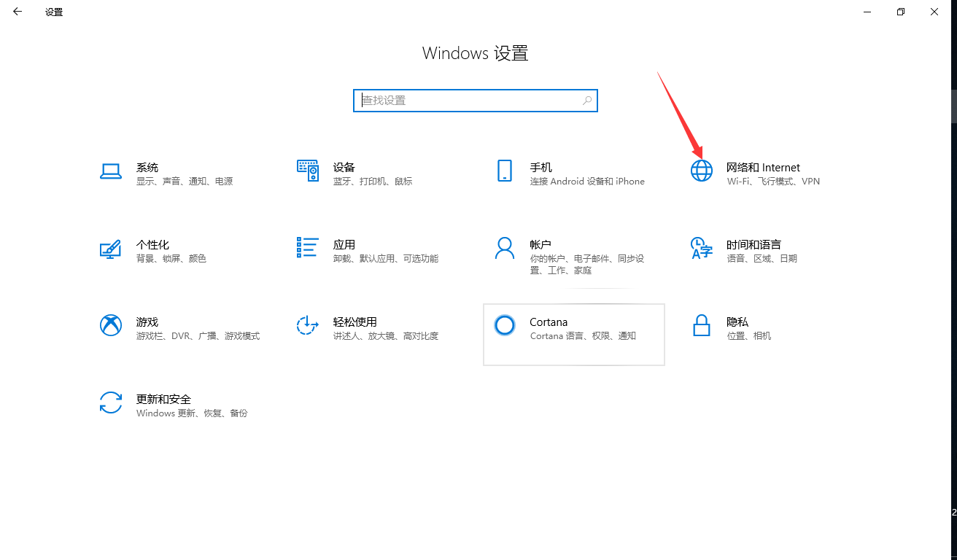Click the text 显示、声音、通知、电源
This screenshot has height=560, width=957.
point(185,182)
